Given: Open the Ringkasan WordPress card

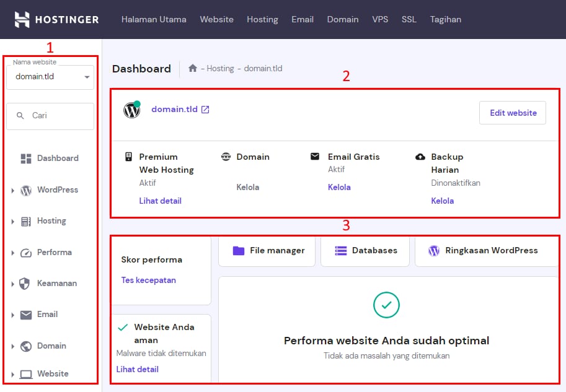Looking at the screenshot, I should coord(487,251).
